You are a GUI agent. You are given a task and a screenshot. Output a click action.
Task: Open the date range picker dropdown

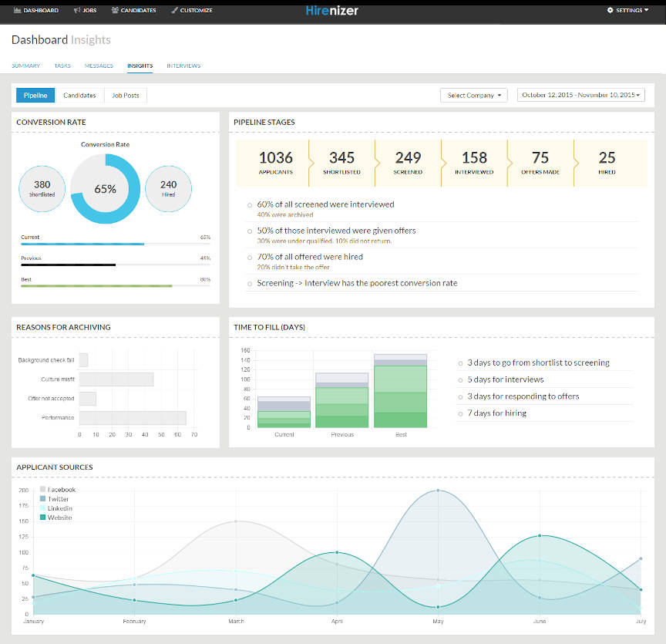[x=580, y=96]
